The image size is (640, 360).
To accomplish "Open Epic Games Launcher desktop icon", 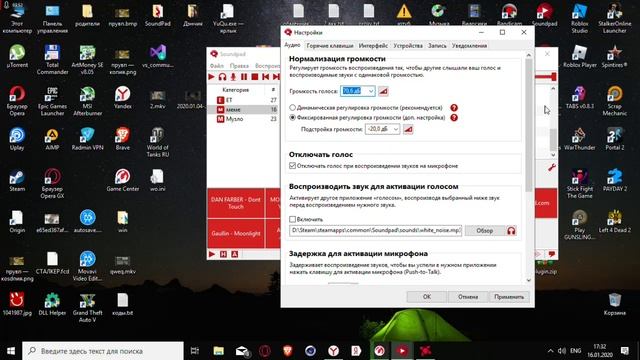I will click(52, 101).
